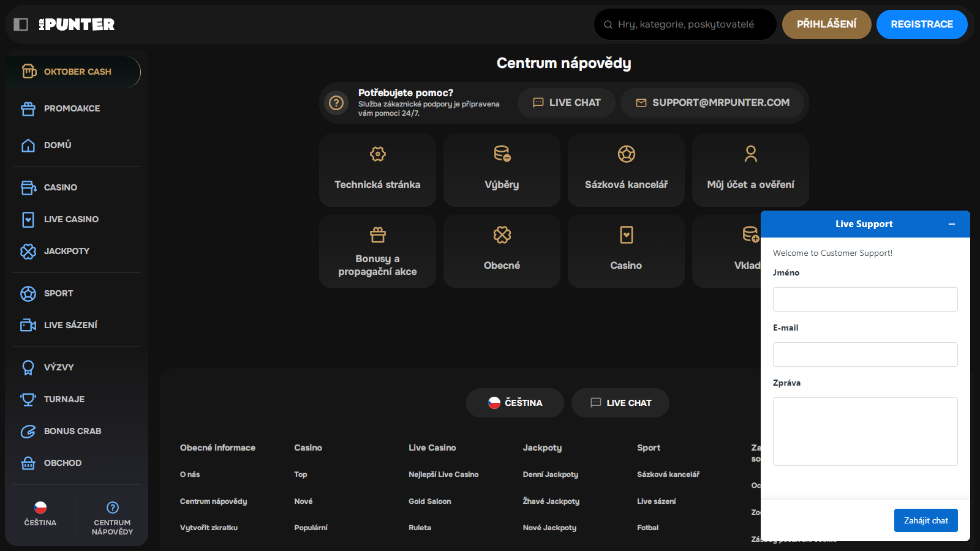Open Live sázení camera icon
980x551 pixels.
point(28,325)
